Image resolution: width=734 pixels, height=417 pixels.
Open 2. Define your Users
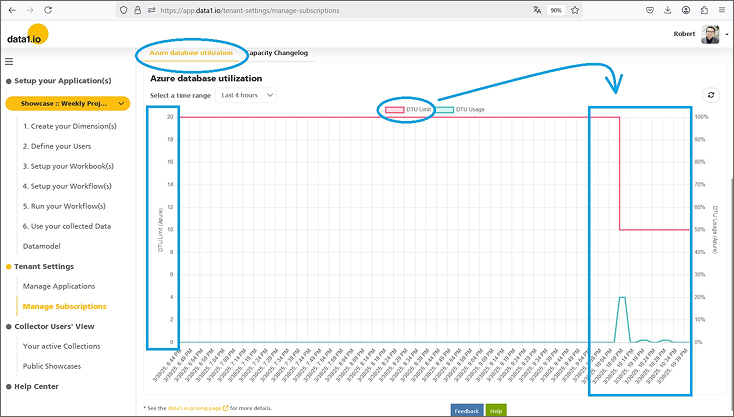click(57, 146)
